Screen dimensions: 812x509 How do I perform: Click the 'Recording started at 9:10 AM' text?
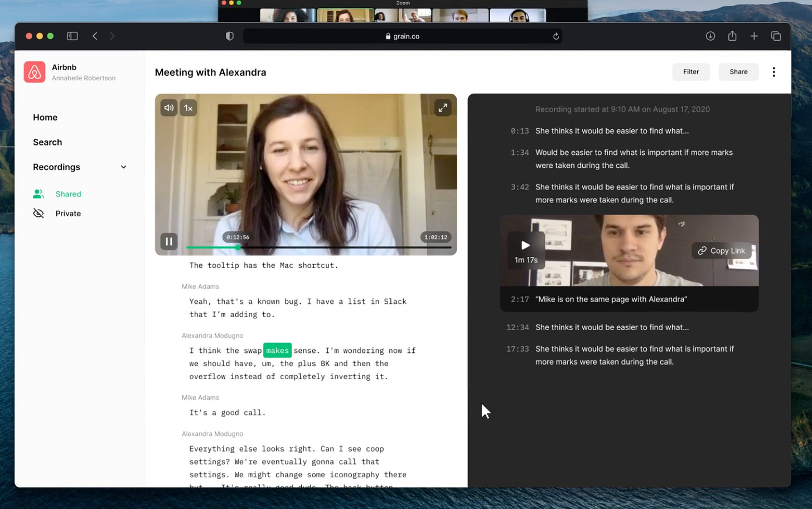(622, 109)
